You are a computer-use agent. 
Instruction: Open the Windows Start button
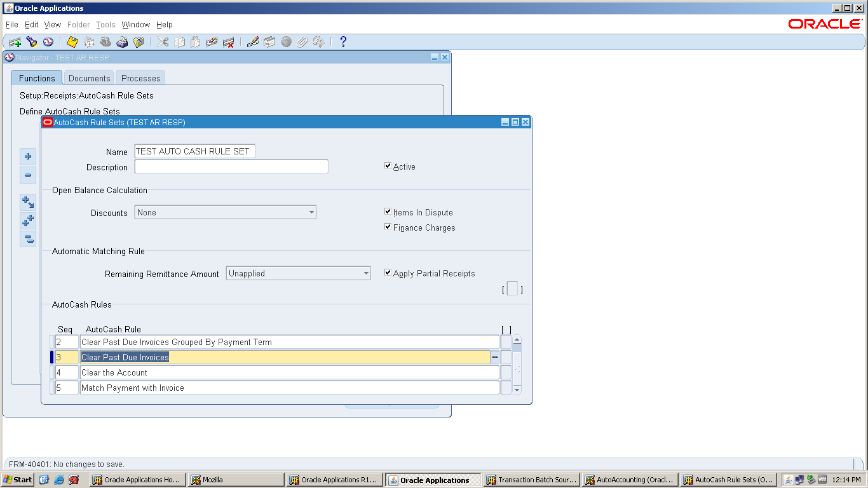coord(18,480)
